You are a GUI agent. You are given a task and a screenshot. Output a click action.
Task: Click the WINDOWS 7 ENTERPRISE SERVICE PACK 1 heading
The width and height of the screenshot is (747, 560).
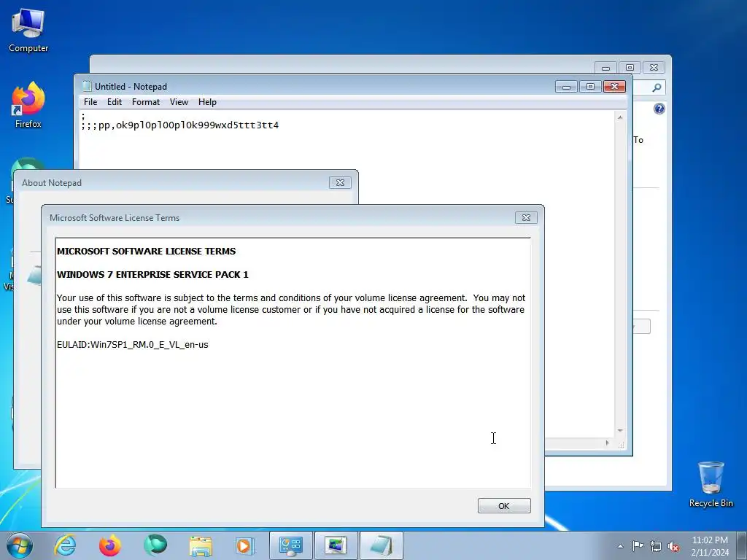click(x=152, y=275)
